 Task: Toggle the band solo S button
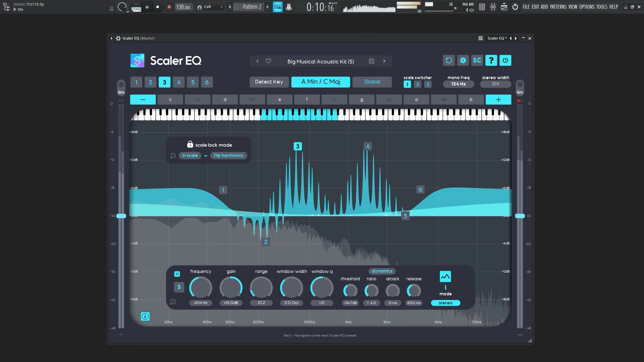(179, 287)
